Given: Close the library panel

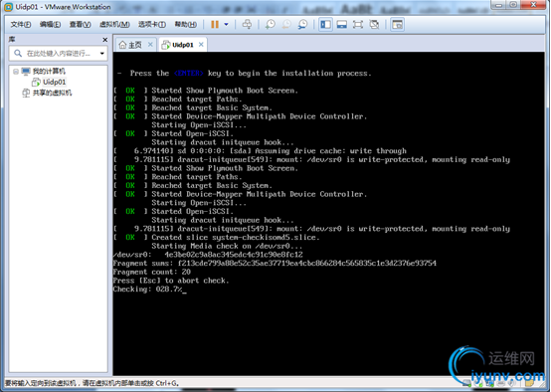Looking at the screenshot, I should [x=104, y=40].
